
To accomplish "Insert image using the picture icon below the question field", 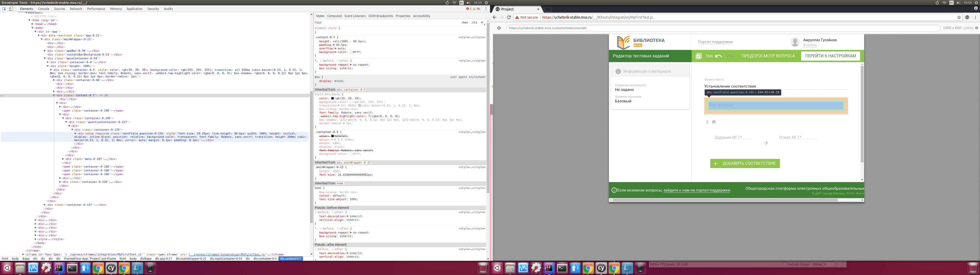I will point(714,122).
